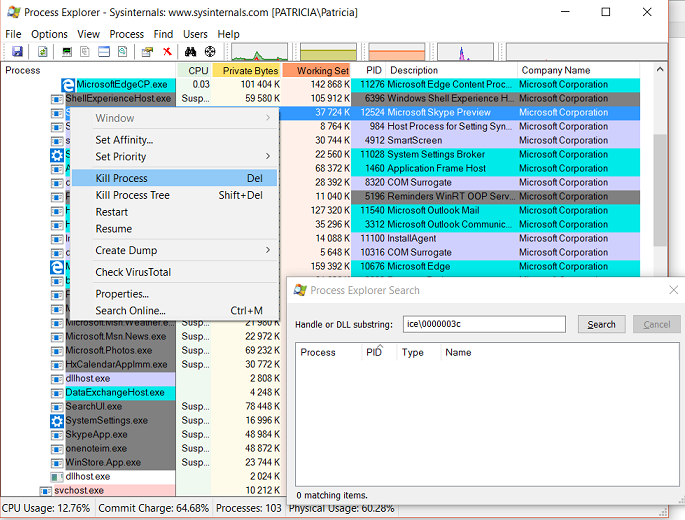Screen dimensions: 685x520
Task: Click the Cancel button in the search dialog
Action: tap(656, 324)
